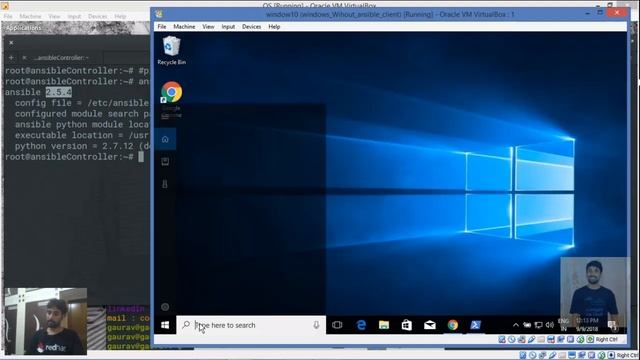This screenshot has width=640, height=360.
Task: Select the notebook icon in search panel sidebar
Action: point(165,161)
